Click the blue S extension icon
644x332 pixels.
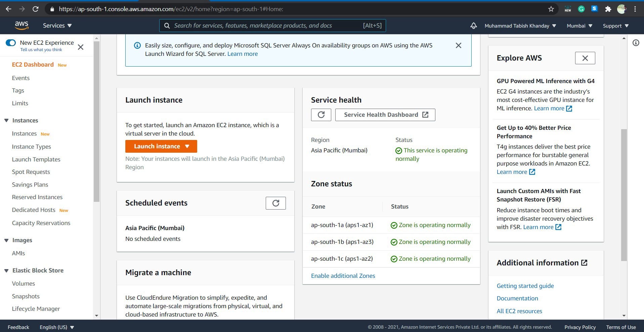595,9
